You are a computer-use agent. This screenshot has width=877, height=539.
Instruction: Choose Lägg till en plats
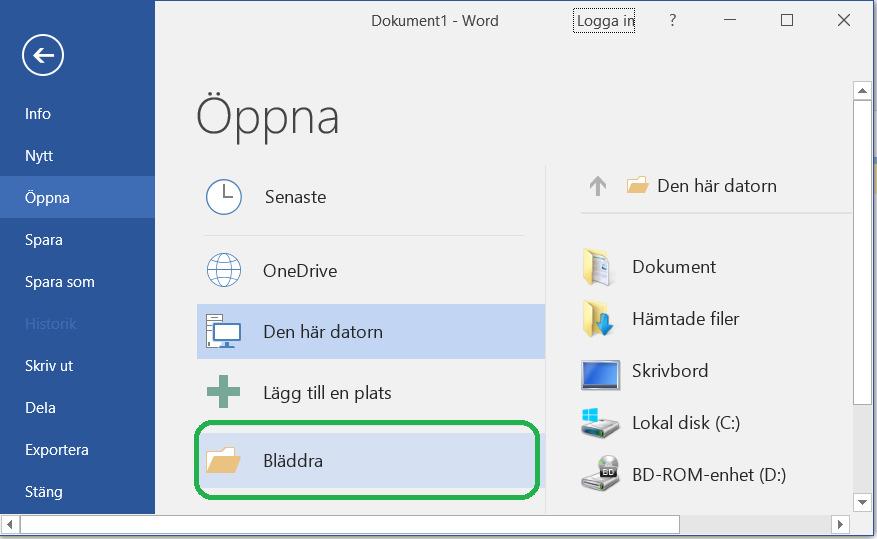click(x=327, y=393)
